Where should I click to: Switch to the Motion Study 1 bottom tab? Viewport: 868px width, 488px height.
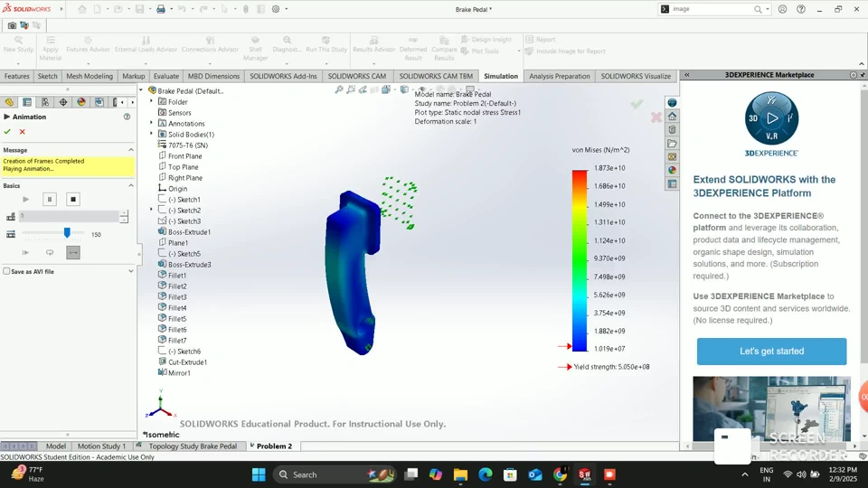[x=101, y=446]
